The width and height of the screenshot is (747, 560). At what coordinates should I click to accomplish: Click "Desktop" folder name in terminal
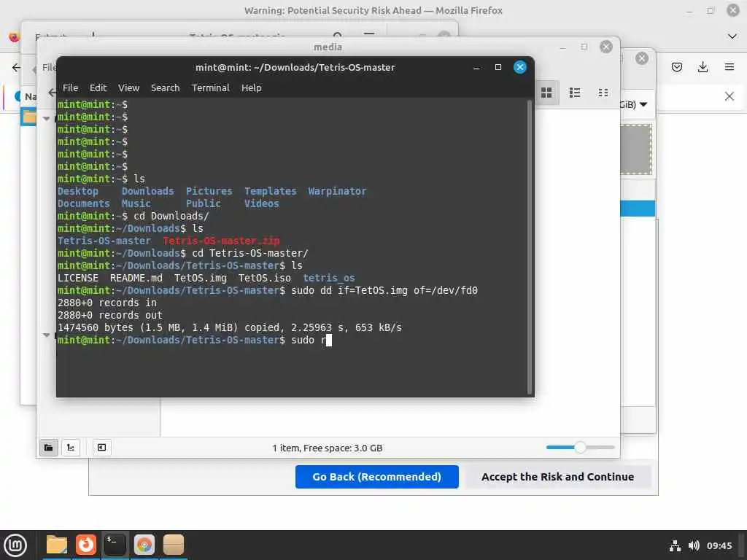tap(77, 192)
